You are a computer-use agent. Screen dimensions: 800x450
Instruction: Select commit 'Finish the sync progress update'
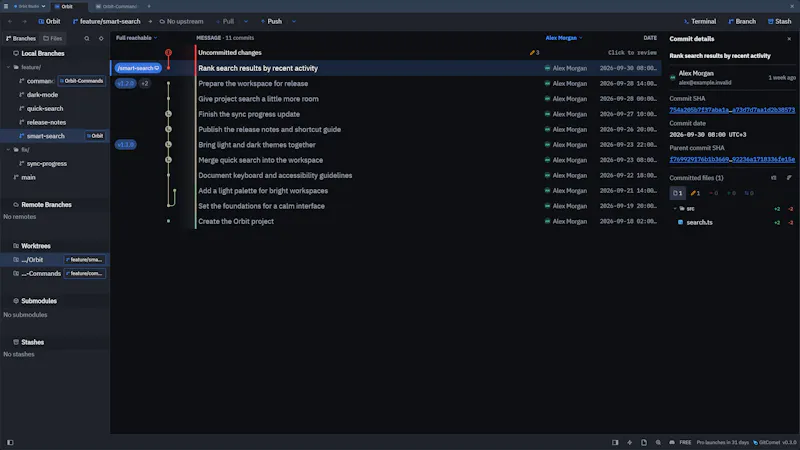386,114
